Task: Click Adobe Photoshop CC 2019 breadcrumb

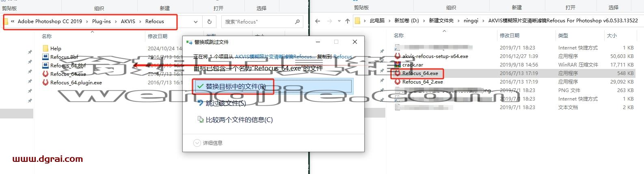Action: [x=50, y=21]
